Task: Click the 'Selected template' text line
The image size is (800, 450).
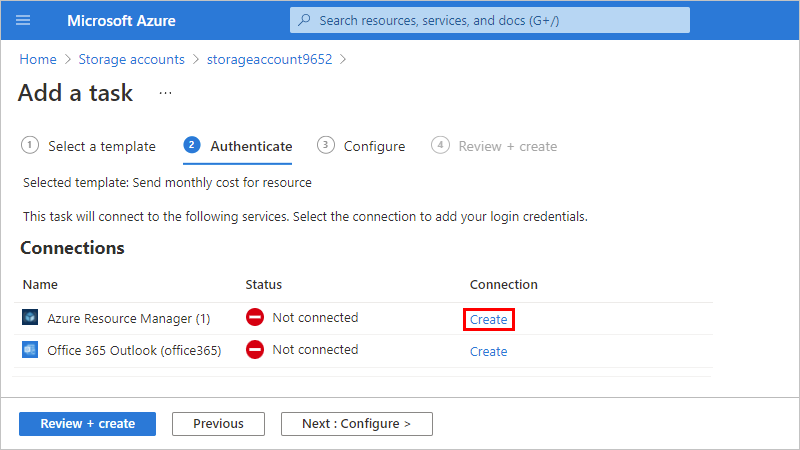Action: click(167, 183)
